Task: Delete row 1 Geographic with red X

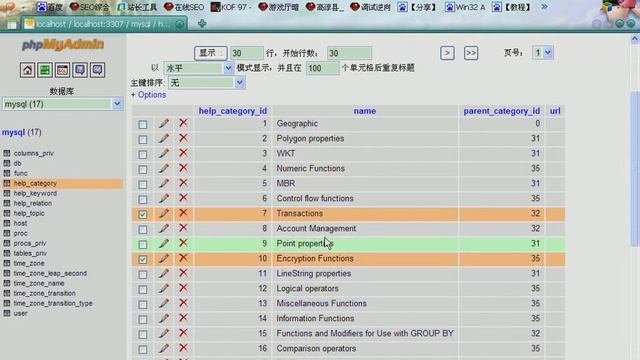Action: (183, 123)
